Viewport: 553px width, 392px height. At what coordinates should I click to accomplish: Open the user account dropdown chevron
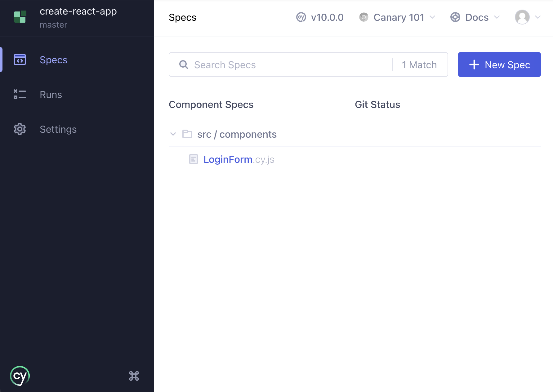coord(538,17)
